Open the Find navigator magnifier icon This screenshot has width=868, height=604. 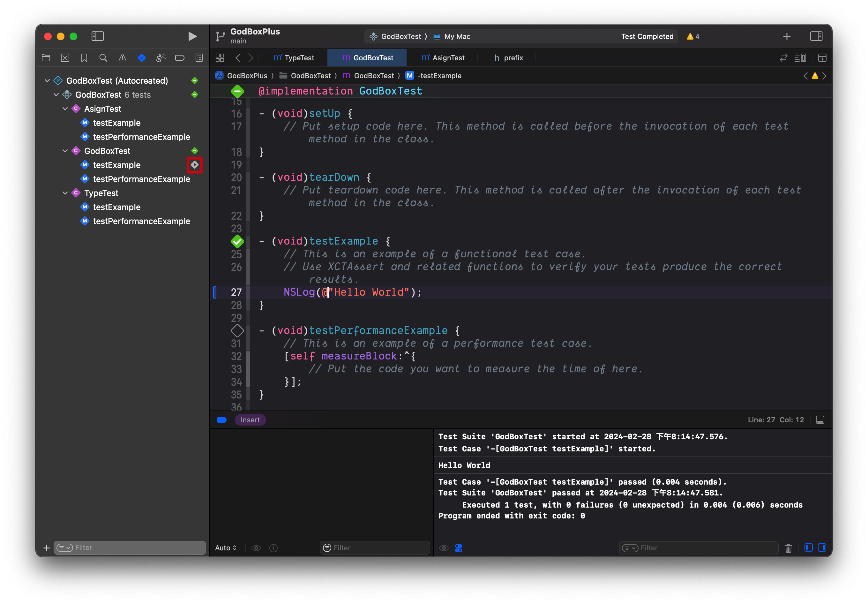coord(103,58)
